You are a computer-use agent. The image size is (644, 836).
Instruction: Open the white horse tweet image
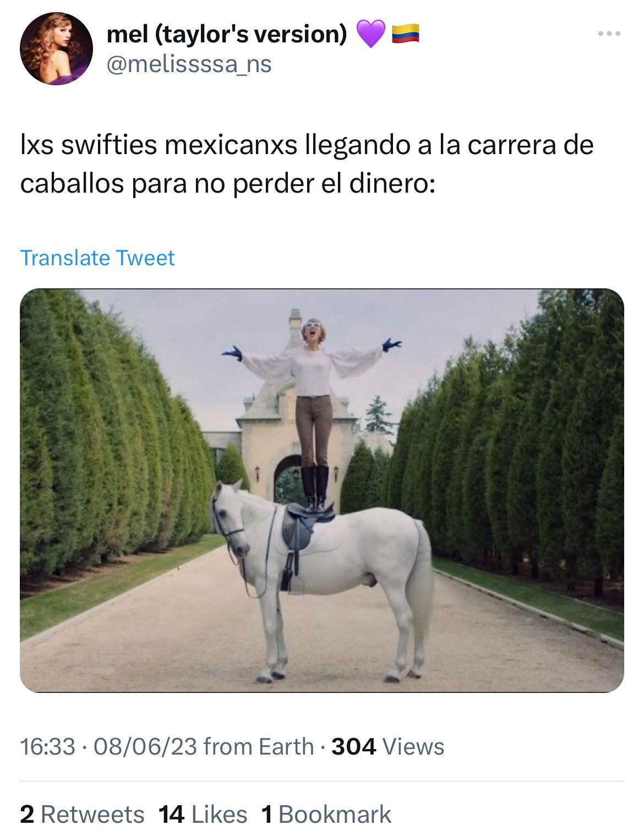coord(322,490)
